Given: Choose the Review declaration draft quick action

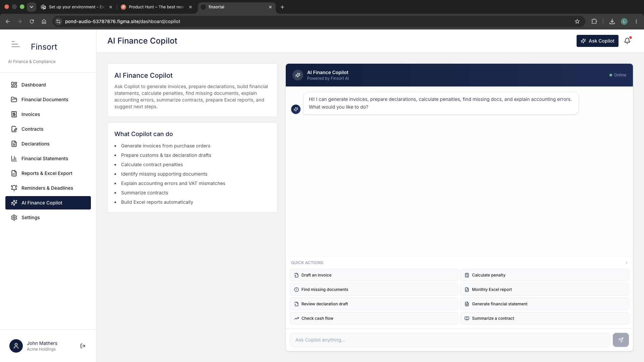Looking at the screenshot, I should (x=374, y=304).
